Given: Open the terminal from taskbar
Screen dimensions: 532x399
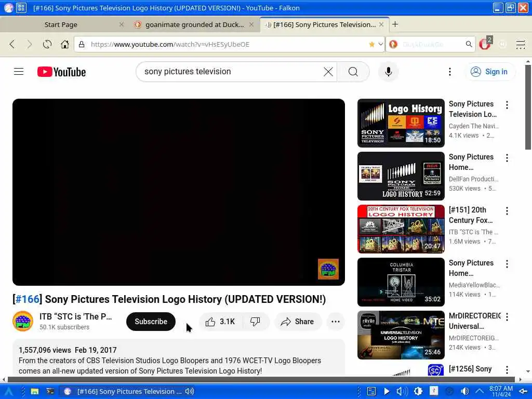Looking at the screenshot, I should click(x=50, y=392).
